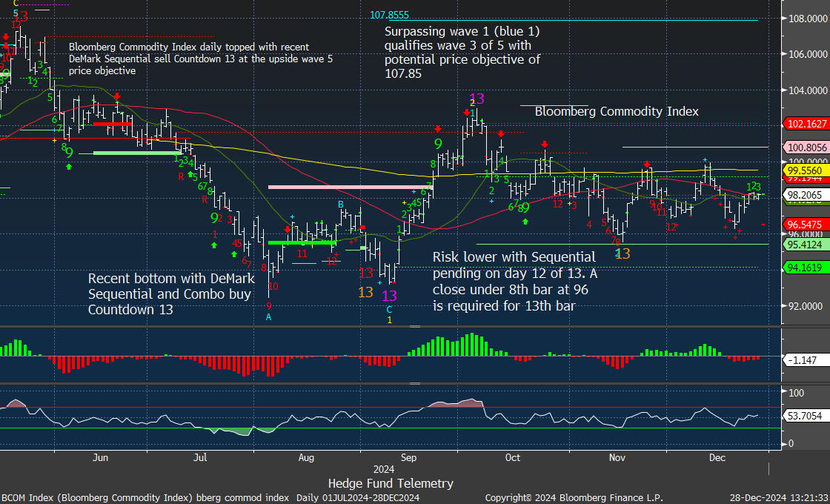This screenshot has height=504, width=830.
Task: Select the -1.147 oscillator value tag
Action: point(805,360)
